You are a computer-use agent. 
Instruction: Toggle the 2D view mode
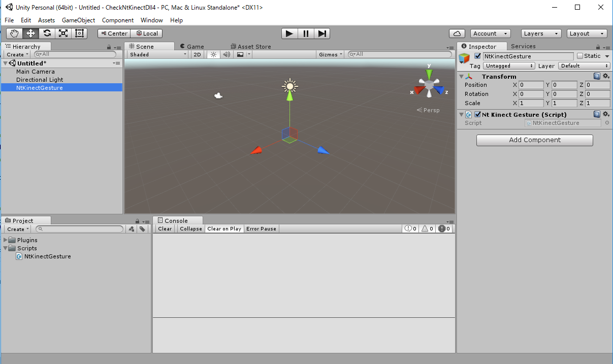point(198,54)
